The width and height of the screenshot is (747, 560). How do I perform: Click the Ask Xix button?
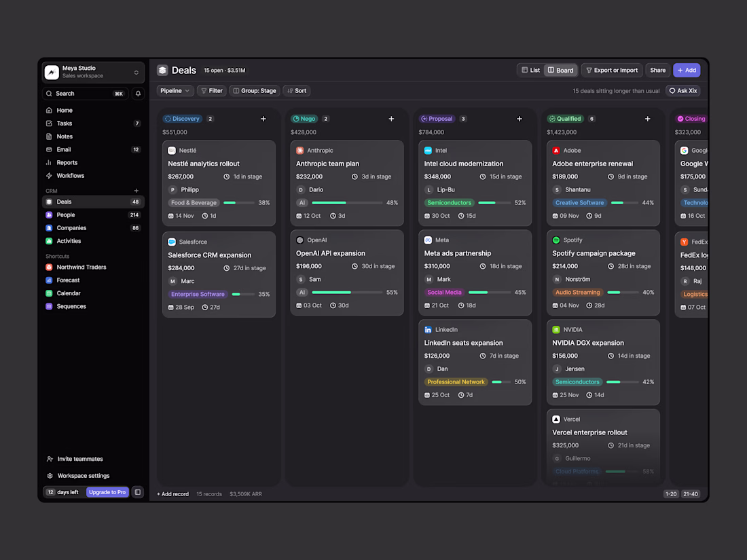(683, 90)
